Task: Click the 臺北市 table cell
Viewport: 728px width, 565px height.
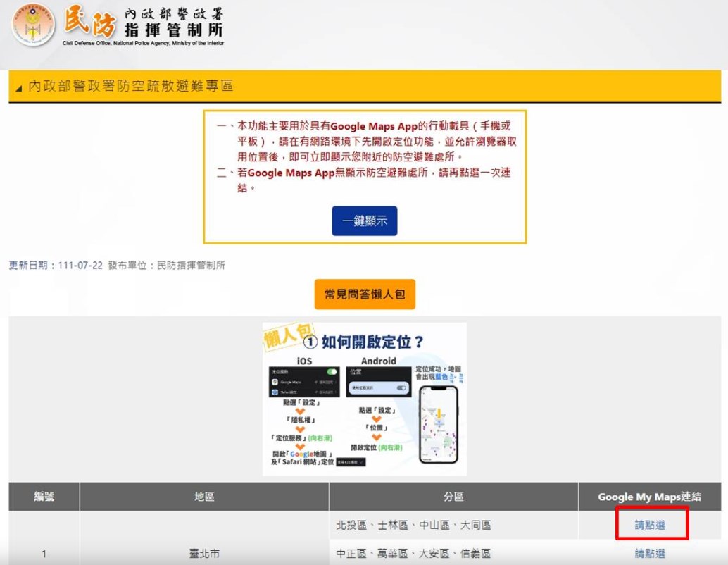Action: point(204,554)
